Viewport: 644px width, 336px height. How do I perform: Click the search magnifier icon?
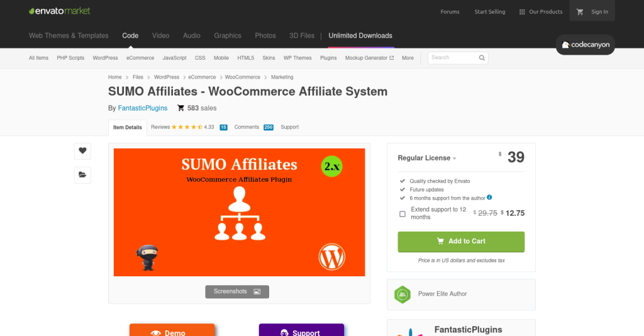click(482, 58)
